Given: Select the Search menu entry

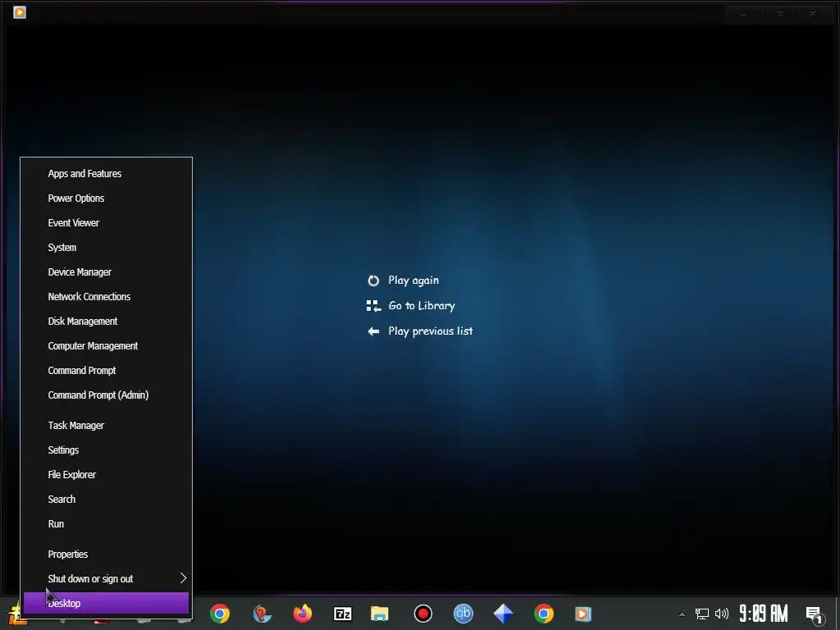Looking at the screenshot, I should (x=106, y=500).
